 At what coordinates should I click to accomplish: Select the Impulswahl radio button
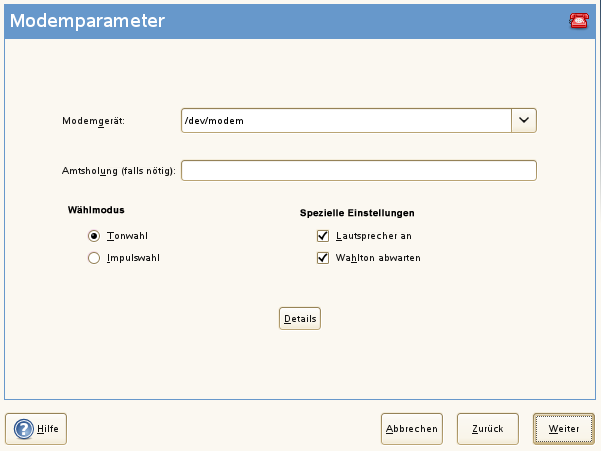point(94,258)
